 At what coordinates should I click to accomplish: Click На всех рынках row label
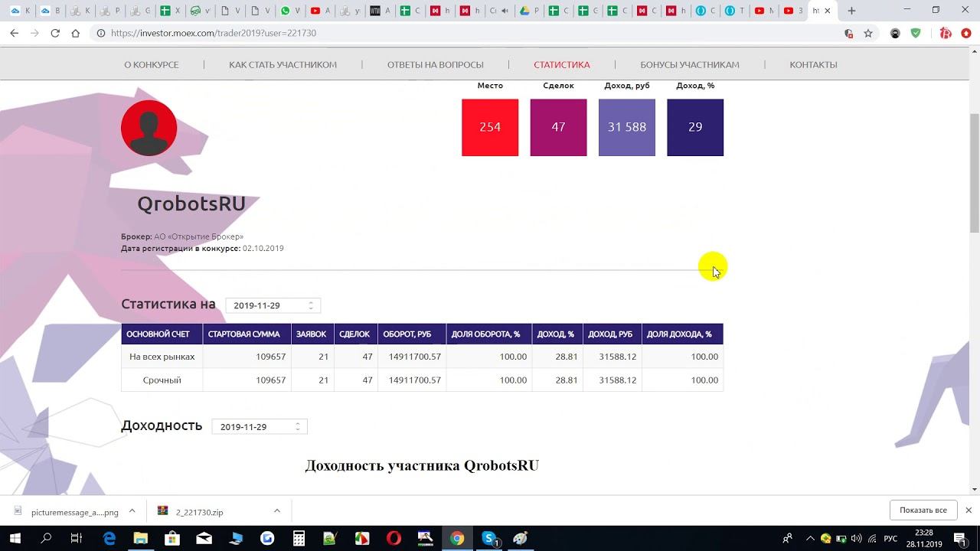[162, 357]
